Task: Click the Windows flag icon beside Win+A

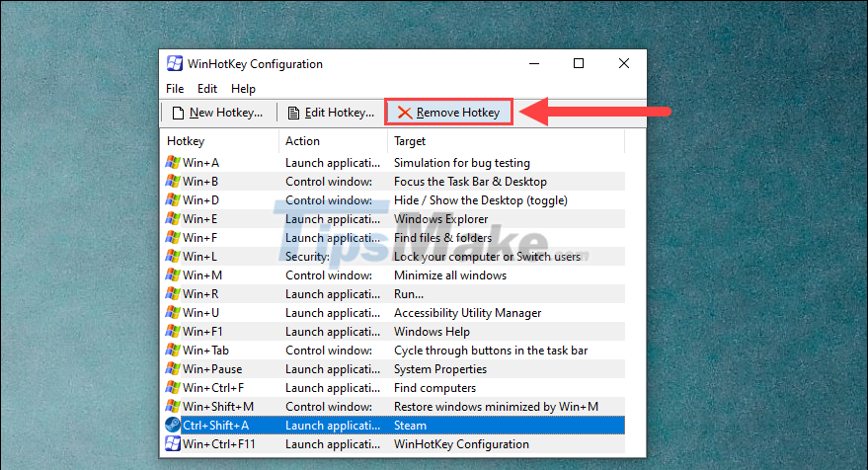Action: click(x=173, y=163)
